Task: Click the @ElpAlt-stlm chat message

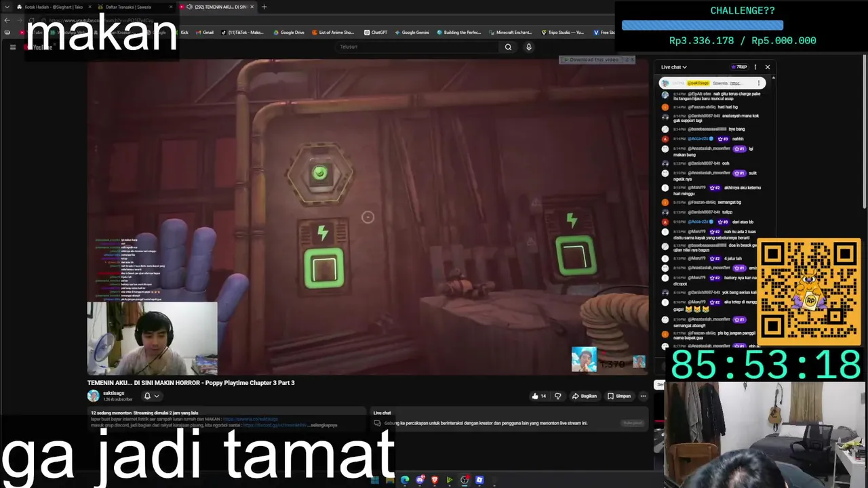Action: (712, 96)
